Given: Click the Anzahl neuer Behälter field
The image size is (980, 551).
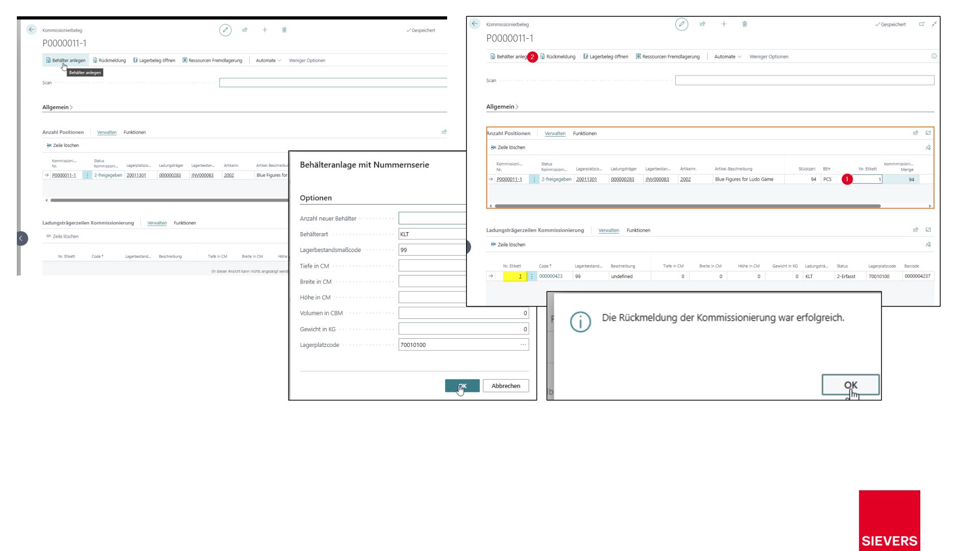Looking at the screenshot, I should 432,218.
